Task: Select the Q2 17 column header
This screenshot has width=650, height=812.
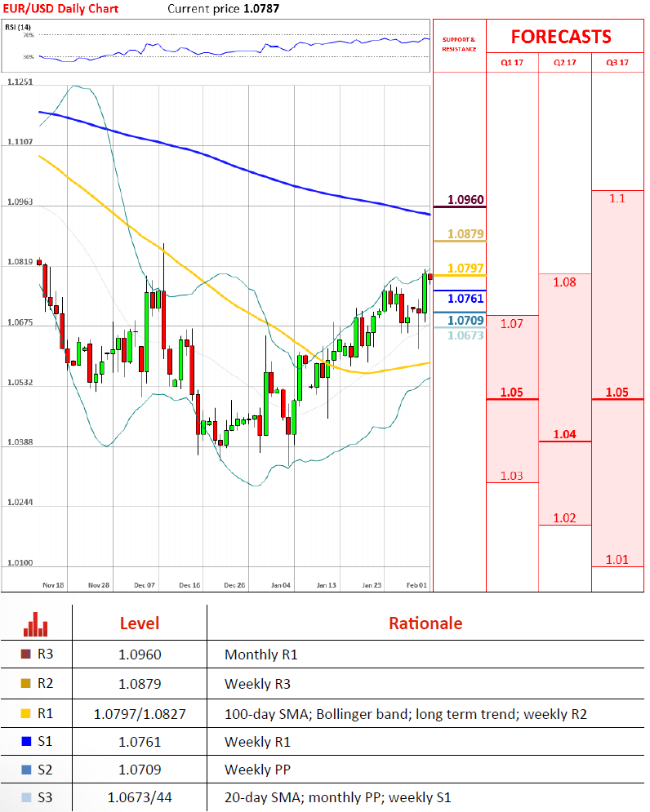Action: click(564, 63)
